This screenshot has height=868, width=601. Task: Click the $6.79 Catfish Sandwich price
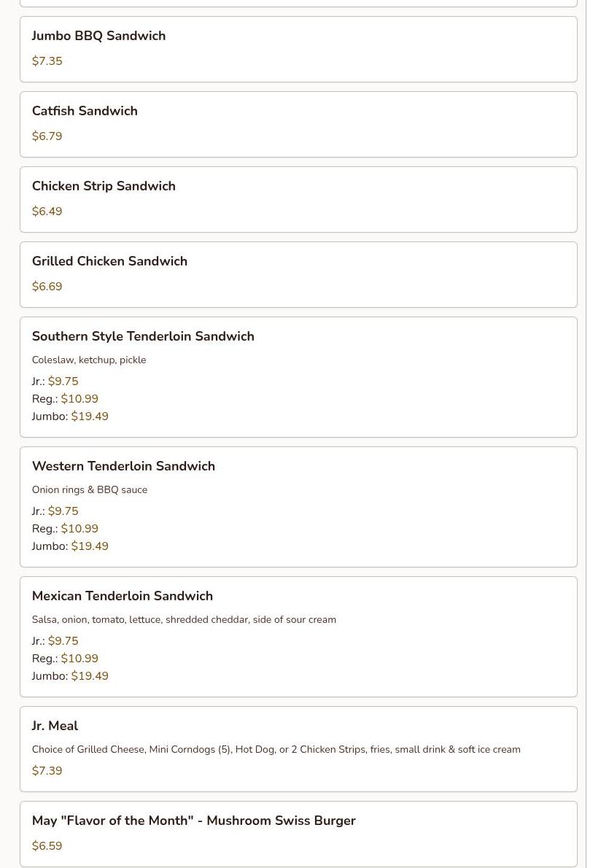tap(47, 136)
